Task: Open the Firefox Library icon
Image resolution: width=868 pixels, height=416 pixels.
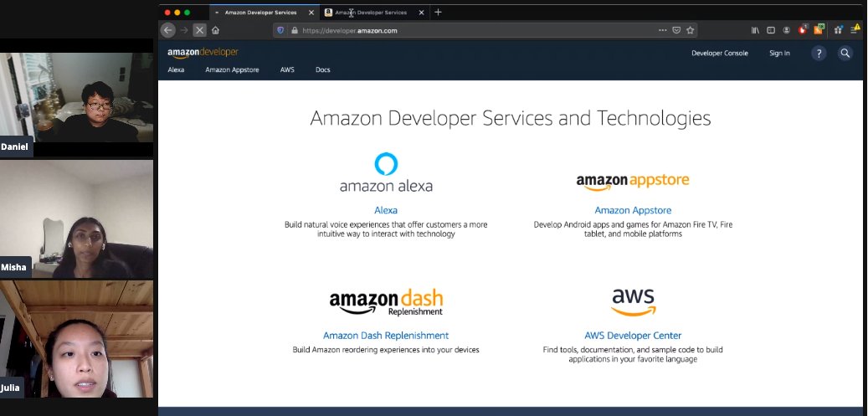Action: (x=755, y=30)
